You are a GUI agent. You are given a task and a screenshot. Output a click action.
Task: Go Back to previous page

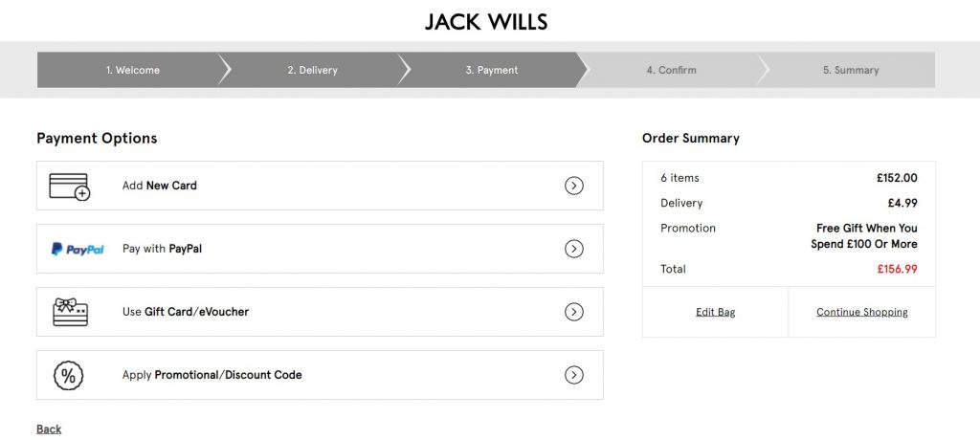[x=49, y=429]
